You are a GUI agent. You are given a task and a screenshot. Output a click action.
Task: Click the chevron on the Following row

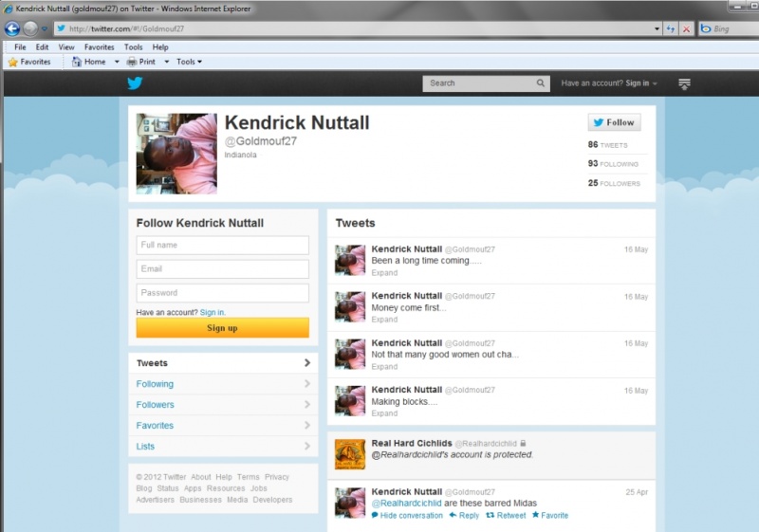(x=307, y=383)
